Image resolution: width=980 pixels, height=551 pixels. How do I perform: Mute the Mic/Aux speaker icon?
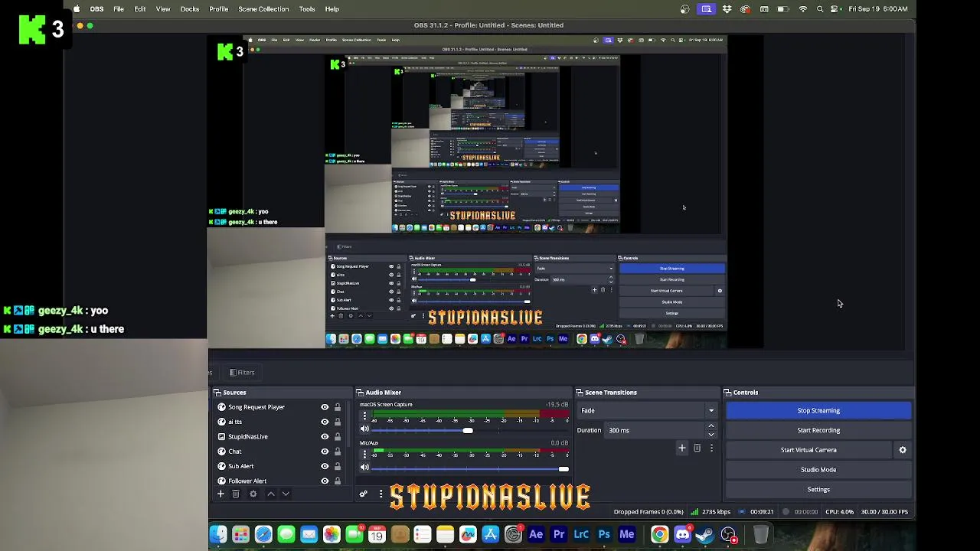(x=364, y=468)
